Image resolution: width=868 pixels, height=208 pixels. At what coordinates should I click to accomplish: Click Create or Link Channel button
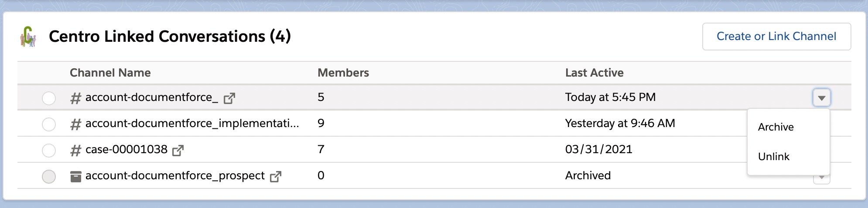point(776,37)
